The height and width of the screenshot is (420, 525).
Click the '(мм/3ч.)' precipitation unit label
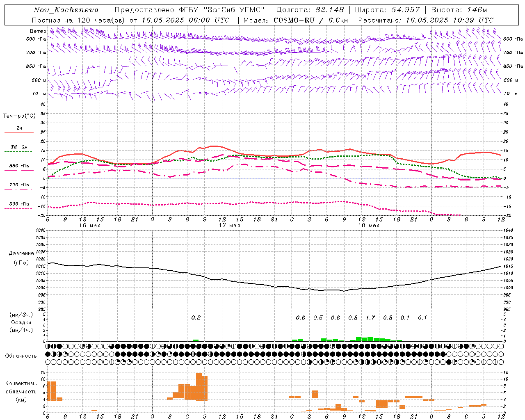point(21,315)
